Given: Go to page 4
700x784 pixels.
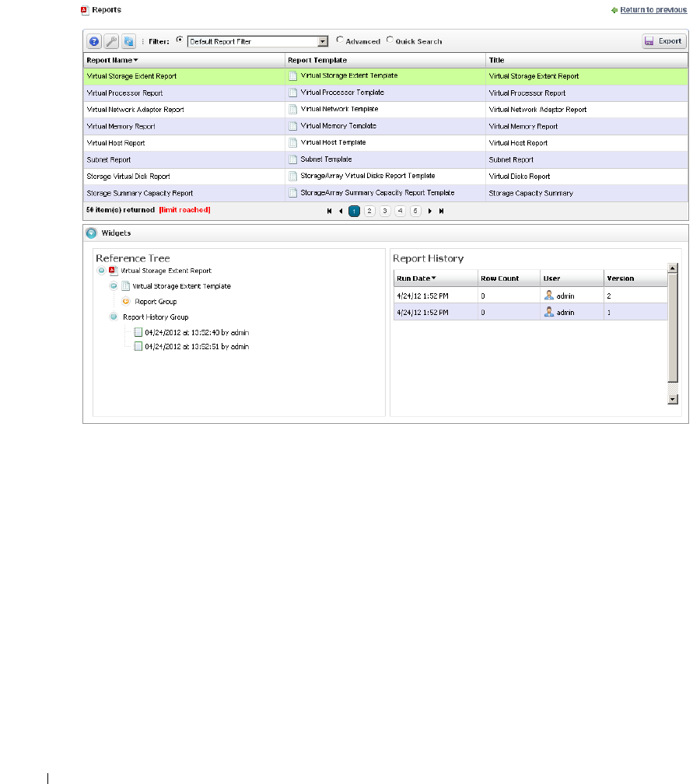Looking at the screenshot, I should [400, 211].
